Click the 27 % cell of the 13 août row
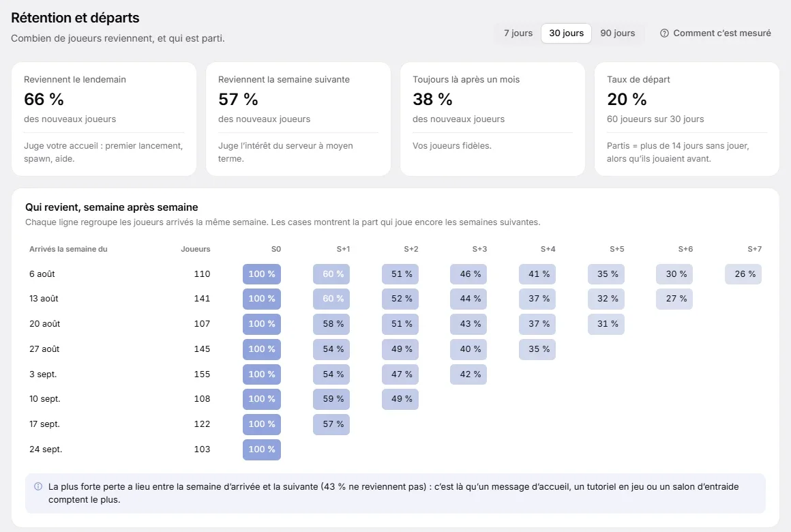The image size is (791, 532). (x=675, y=299)
